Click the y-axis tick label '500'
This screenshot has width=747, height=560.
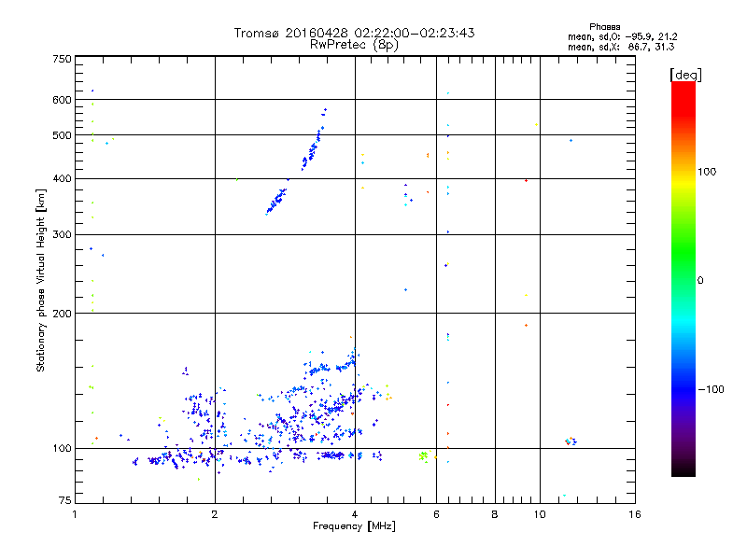tap(62, 135)
